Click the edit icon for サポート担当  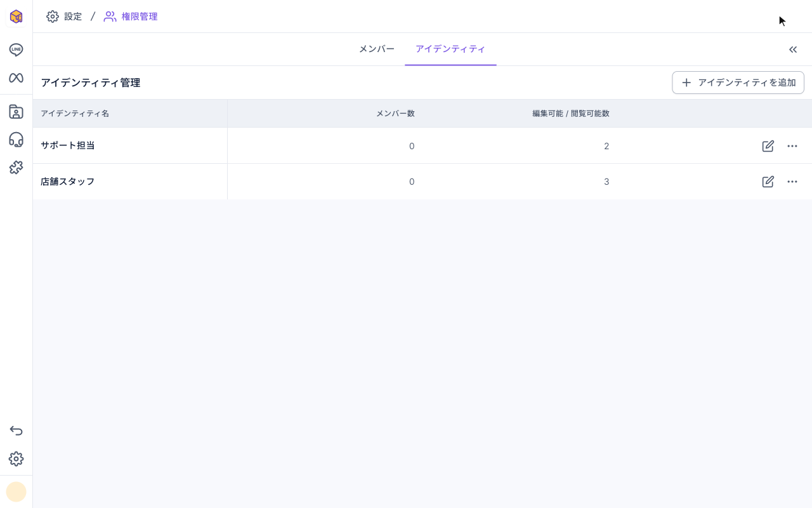(768, 146)
